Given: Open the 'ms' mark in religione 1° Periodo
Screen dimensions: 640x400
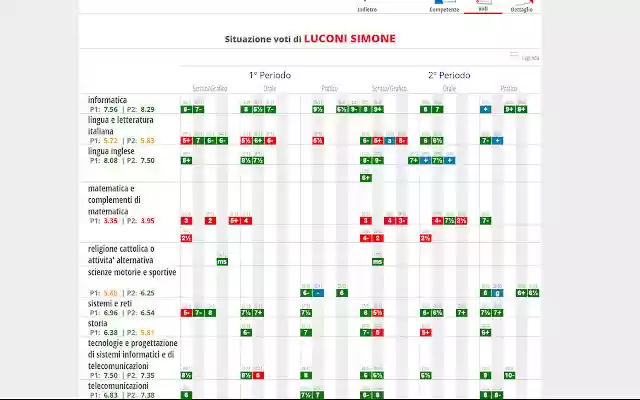Looking at the screenshot, I should coord(222,262).
